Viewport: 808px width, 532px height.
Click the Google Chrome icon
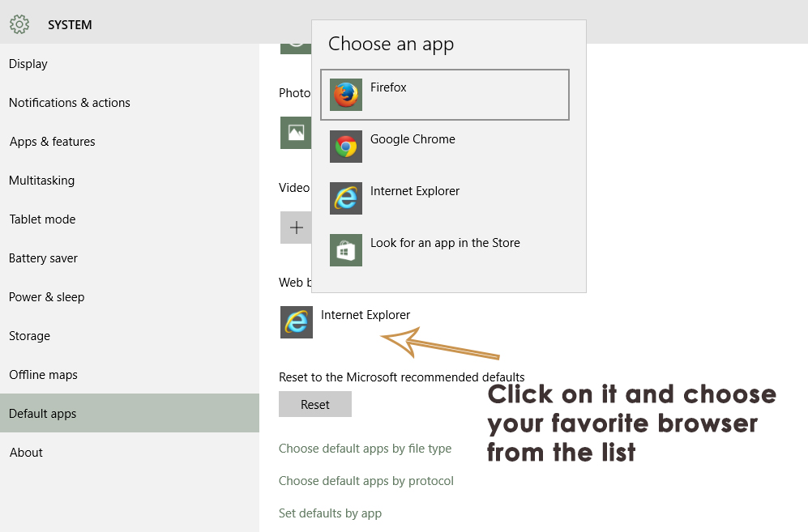coord(345,147)
